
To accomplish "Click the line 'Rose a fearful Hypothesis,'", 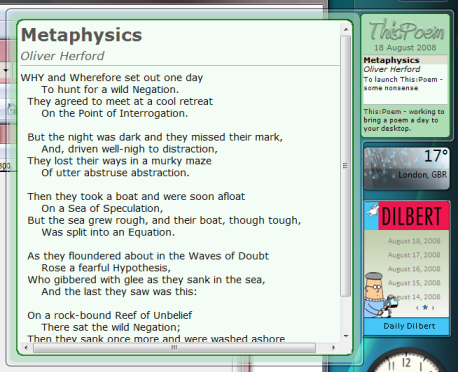I will (106, 268).
